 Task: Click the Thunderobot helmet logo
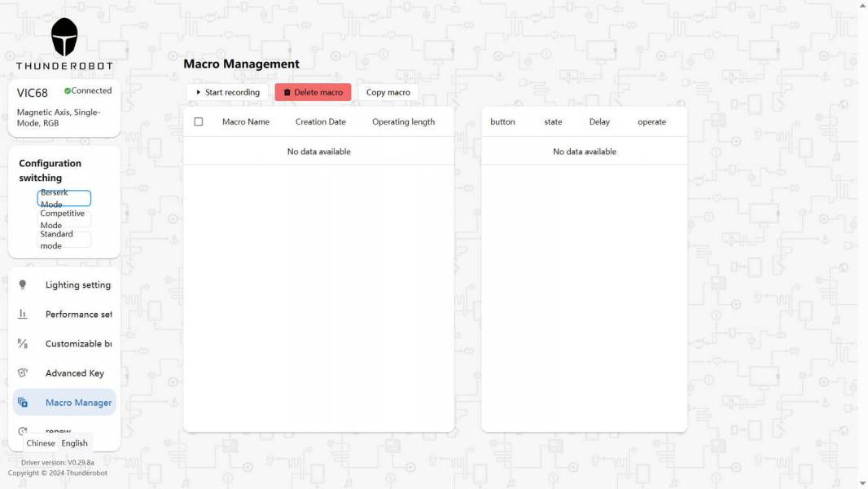tap(64, 37)
